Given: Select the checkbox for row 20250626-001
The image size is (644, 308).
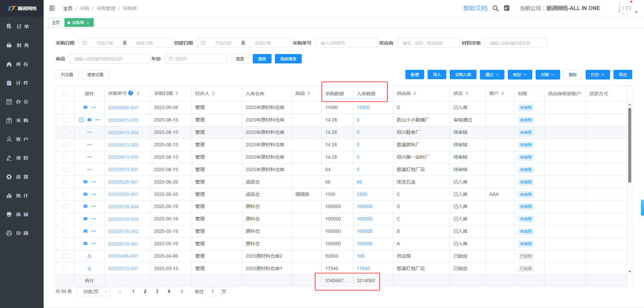Looking at the screenshot, I should tap(65, 182).
